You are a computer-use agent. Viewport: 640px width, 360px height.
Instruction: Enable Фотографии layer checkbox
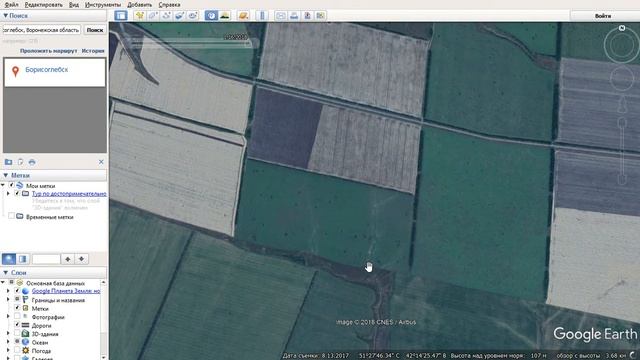pyautogui.click(x=17, y=317)
